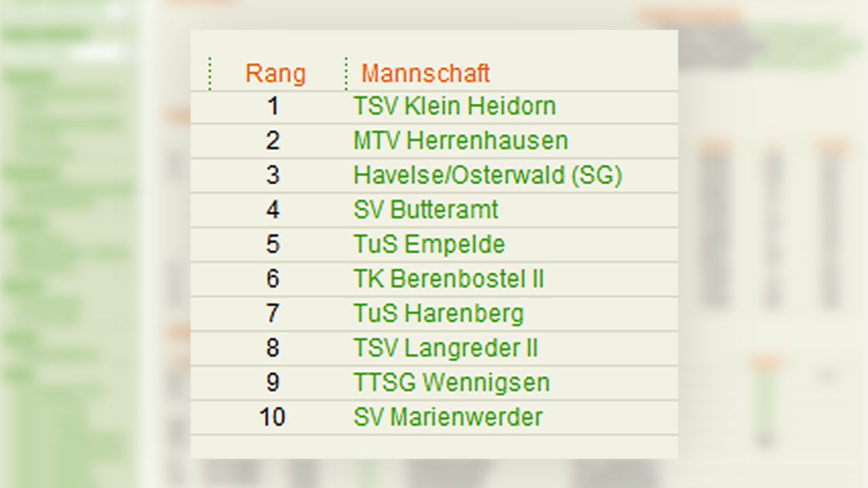Open TSV Langreder II team link
Screen dimensions: 868x488
click(446, 348)
